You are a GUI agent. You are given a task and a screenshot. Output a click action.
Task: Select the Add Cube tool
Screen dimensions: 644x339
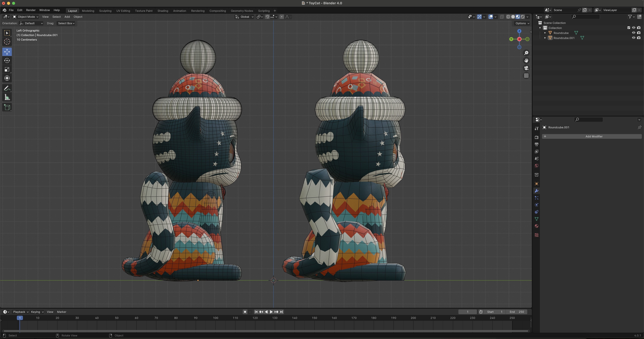[x=7, y=108]
